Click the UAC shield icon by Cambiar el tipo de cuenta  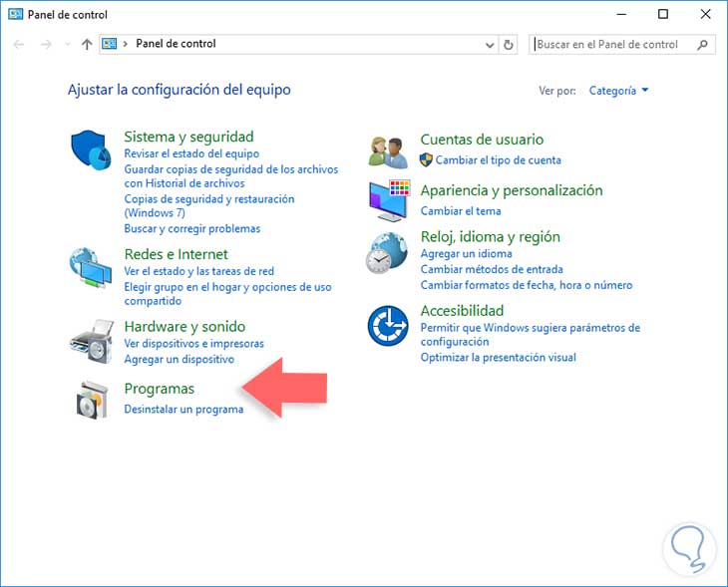click(426, 160)
